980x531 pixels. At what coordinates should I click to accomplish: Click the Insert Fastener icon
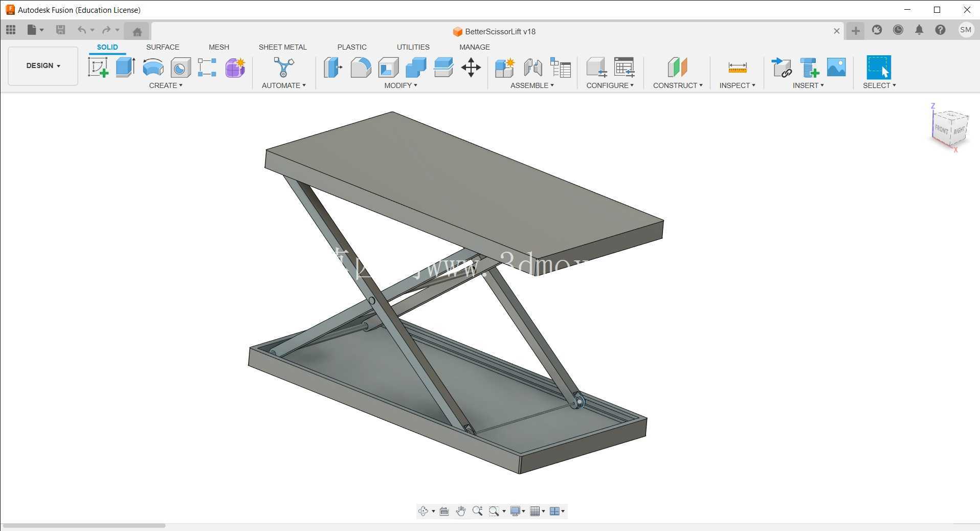[809, 67]
